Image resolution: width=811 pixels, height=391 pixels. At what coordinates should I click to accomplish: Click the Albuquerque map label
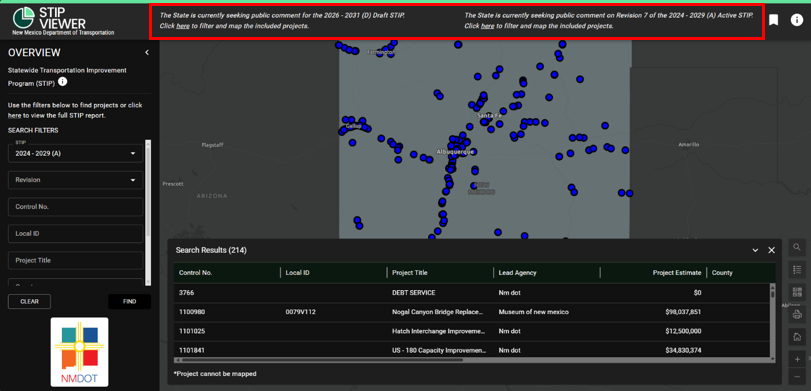455,152
